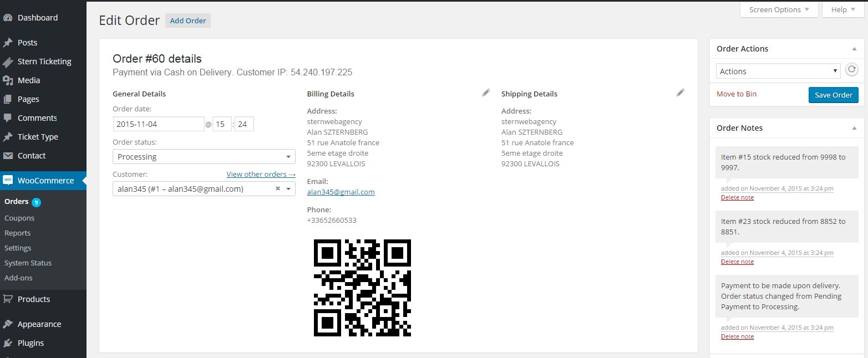This screenshot has height=358, width=868.
Task: Click the order date field 2015-11-04
Action: click(x=159, y=124)
